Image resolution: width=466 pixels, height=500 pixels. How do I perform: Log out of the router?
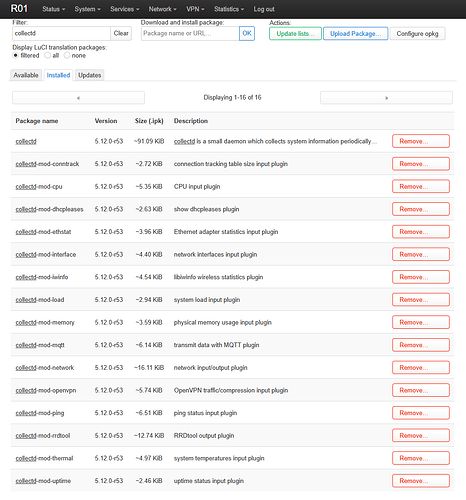coord(264,9)
